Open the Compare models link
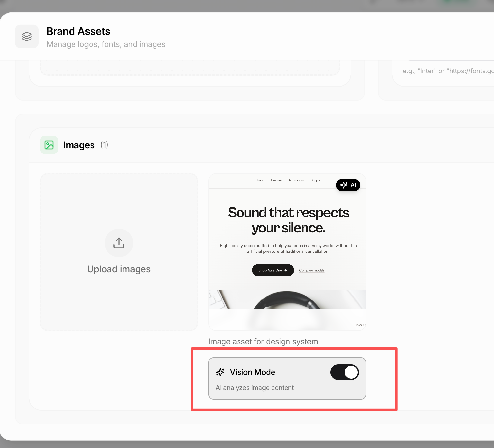The image size is (494, 448). tap(311, 270)
